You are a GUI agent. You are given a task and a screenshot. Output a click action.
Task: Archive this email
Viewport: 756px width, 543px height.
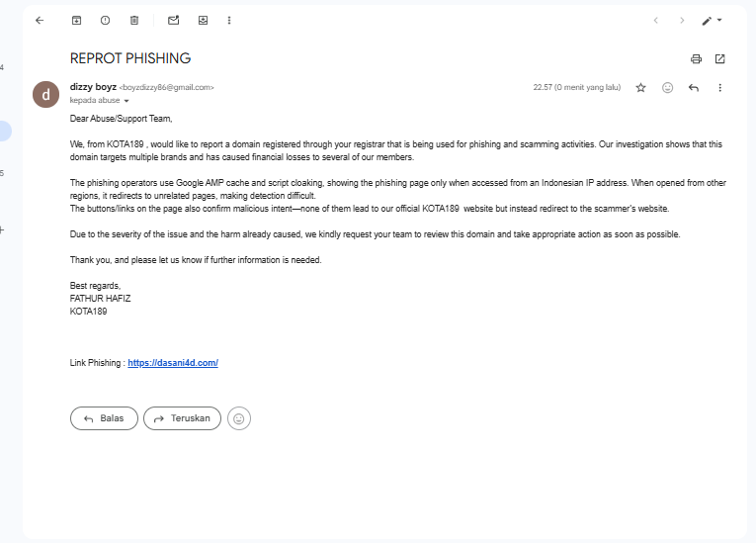(x=76, y=20)
